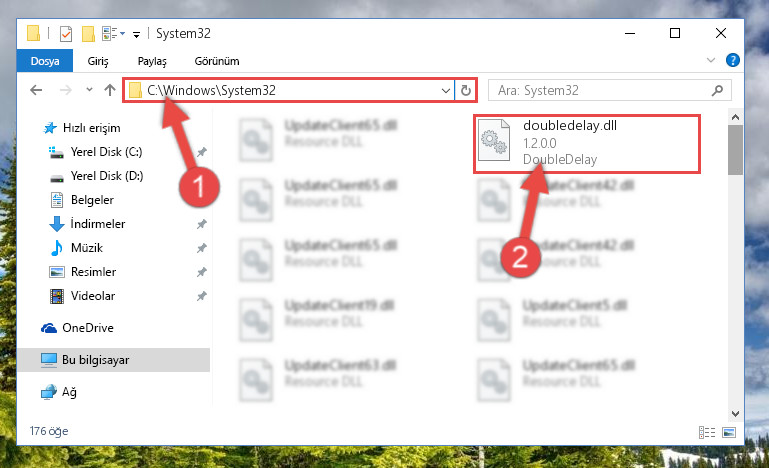Toggle the pin next to Videolar
Screen dimensions: 769x468
click(202, 296)
